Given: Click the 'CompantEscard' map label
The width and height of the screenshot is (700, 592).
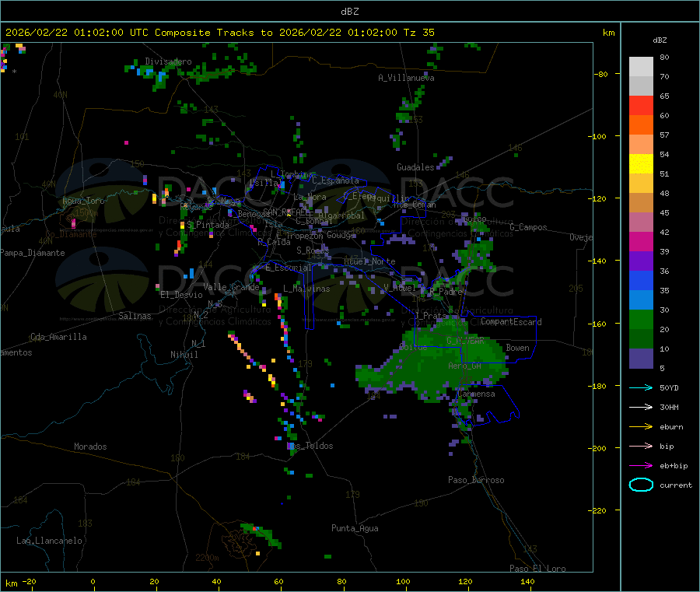Looking at the screenshot, I should pyautogui.click(x=511, y=322).
